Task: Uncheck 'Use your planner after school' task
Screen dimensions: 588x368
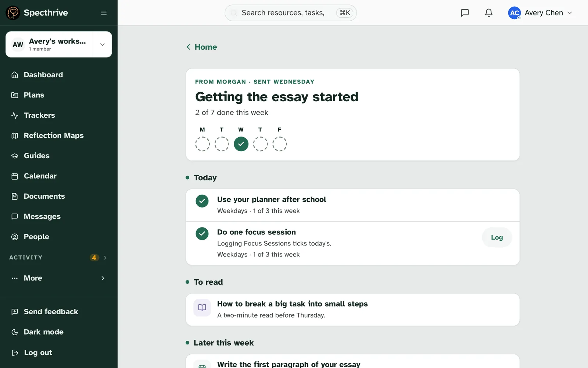Action: coord(202,201)
